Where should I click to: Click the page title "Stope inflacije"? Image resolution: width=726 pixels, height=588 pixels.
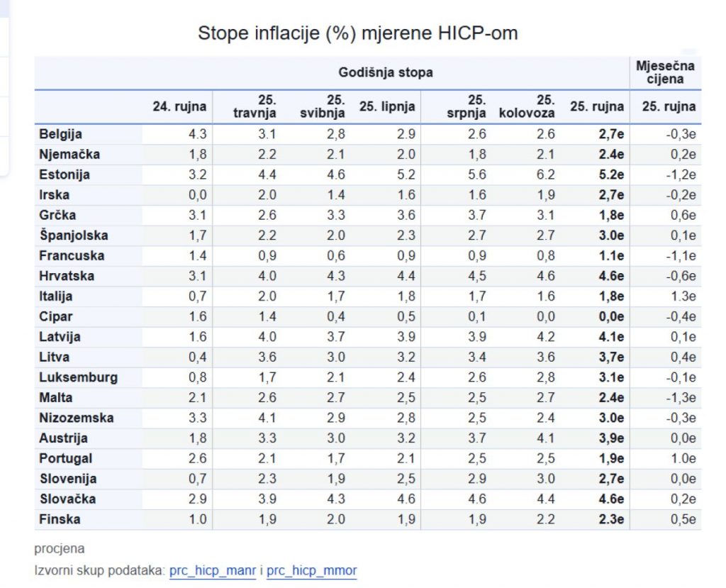tap(357, 33)
